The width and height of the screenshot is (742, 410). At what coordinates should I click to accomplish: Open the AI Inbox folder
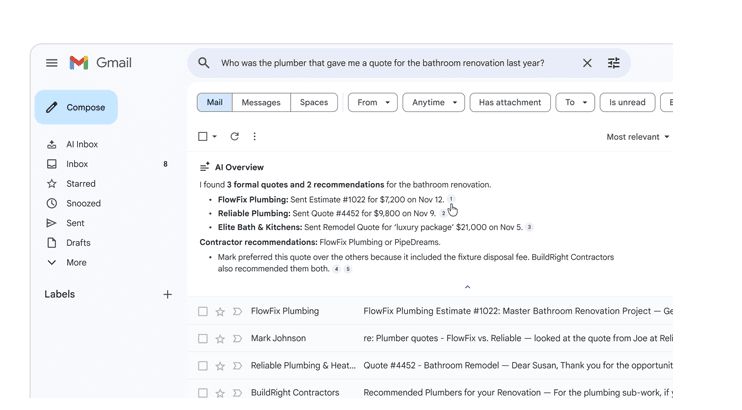[82, 144]
